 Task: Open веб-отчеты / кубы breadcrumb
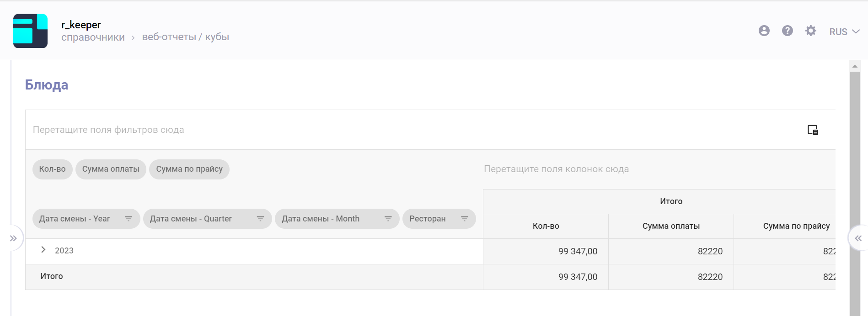click(185, 37)
